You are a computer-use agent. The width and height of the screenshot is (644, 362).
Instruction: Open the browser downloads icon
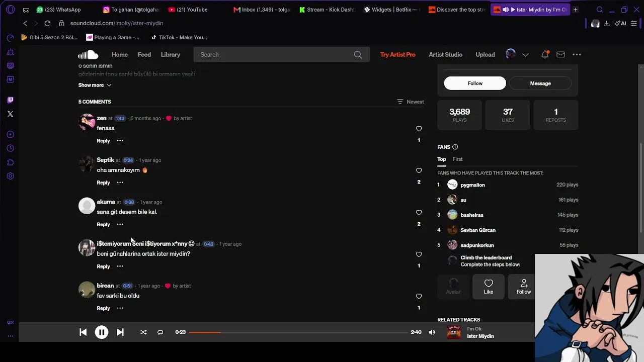click(x=607, y=24)
